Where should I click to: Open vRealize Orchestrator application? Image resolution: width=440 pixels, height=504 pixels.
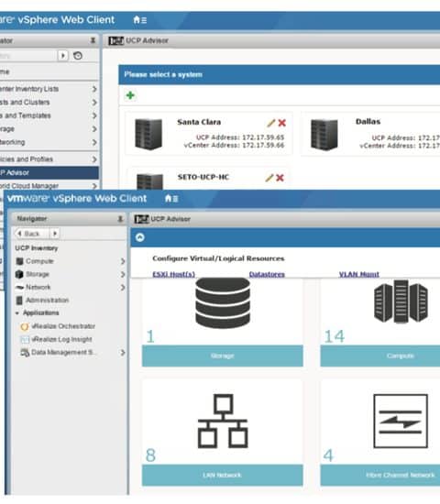point(63,326)
